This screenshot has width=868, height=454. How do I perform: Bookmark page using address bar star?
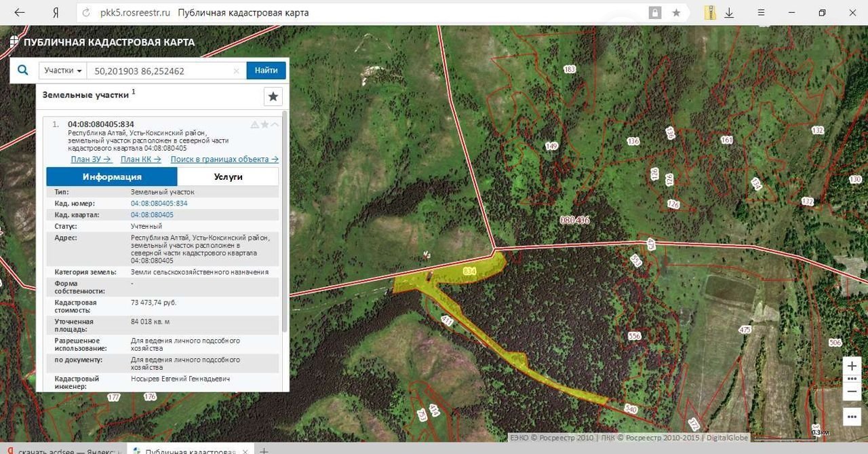pos(676,13)
